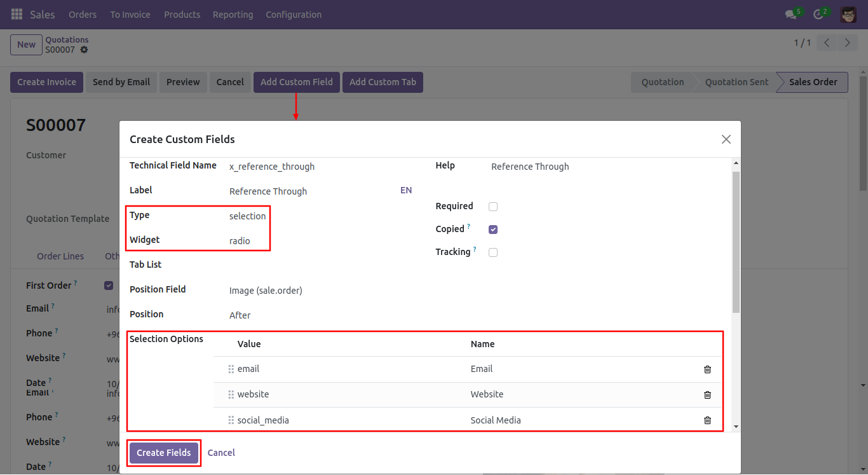Toggle the Required checkbox
Viewport: 868px width, 475px height.
coord(493,207)
